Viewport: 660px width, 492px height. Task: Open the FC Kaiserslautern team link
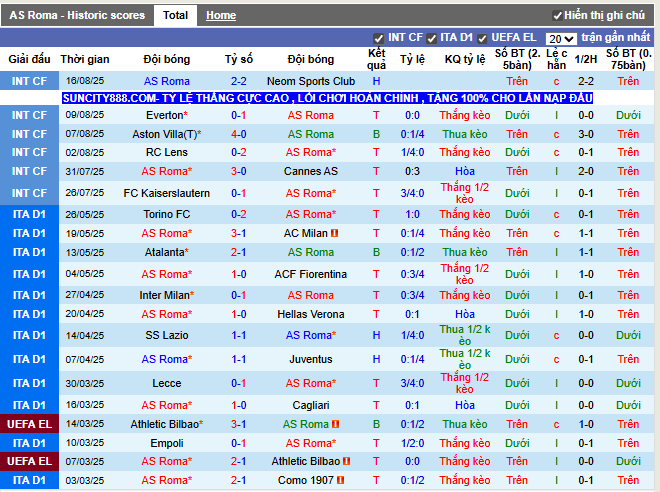167,193
